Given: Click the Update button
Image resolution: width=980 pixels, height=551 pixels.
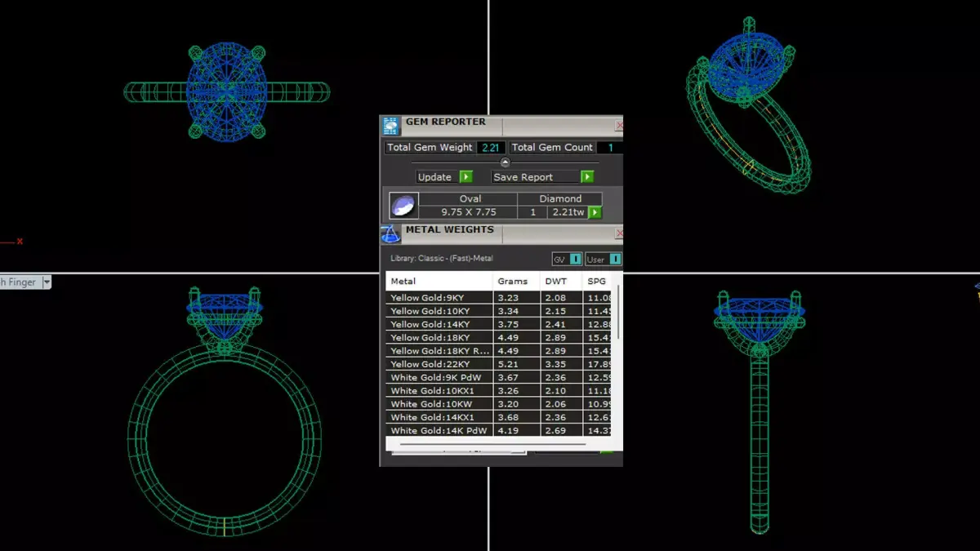Looking at the screenshot, I should click(437, 176).
